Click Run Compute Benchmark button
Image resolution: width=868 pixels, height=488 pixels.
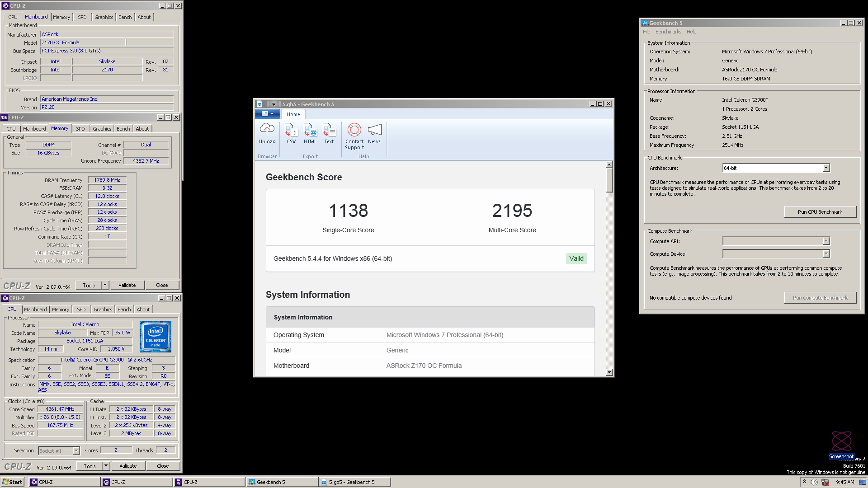[820, 298]
